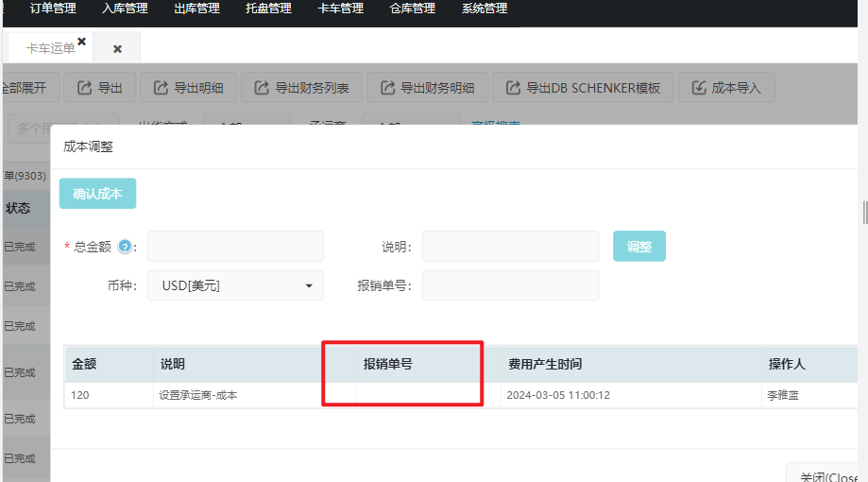Screen dimensions: 868x482
Task: Click the 操作人 column header
Action: (x=809, y=364)
